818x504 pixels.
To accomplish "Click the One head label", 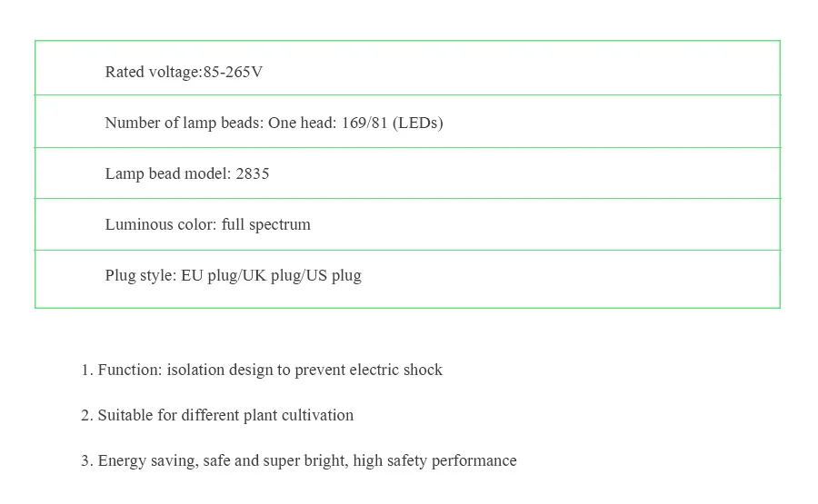I will click(303, 123).
